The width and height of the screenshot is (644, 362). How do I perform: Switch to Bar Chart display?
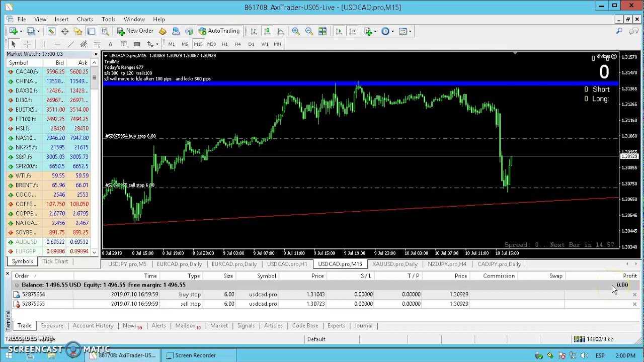coord(254,31)
